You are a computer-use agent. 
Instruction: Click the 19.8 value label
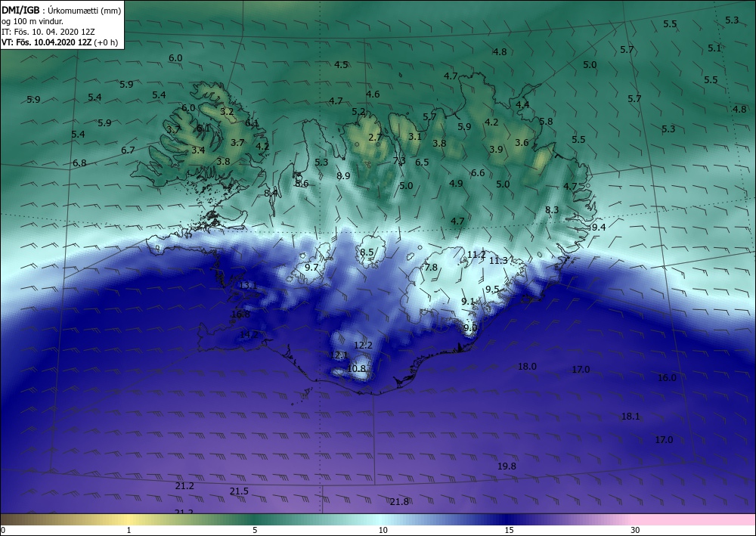(507, 466)
